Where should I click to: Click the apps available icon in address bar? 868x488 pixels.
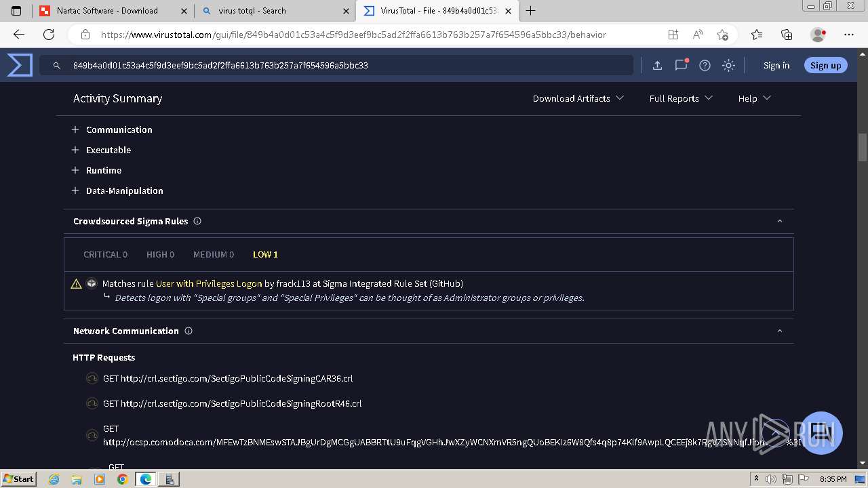pos(673,35)
